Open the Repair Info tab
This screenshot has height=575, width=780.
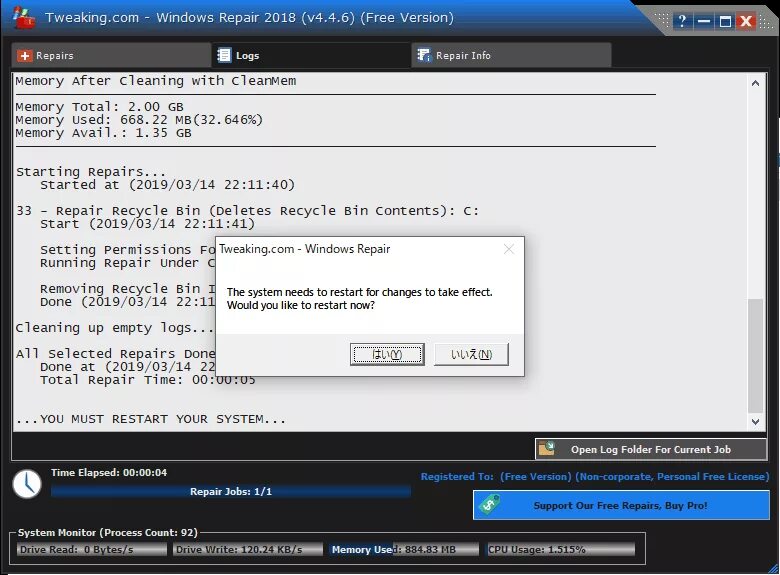click(x=511, y=55)
